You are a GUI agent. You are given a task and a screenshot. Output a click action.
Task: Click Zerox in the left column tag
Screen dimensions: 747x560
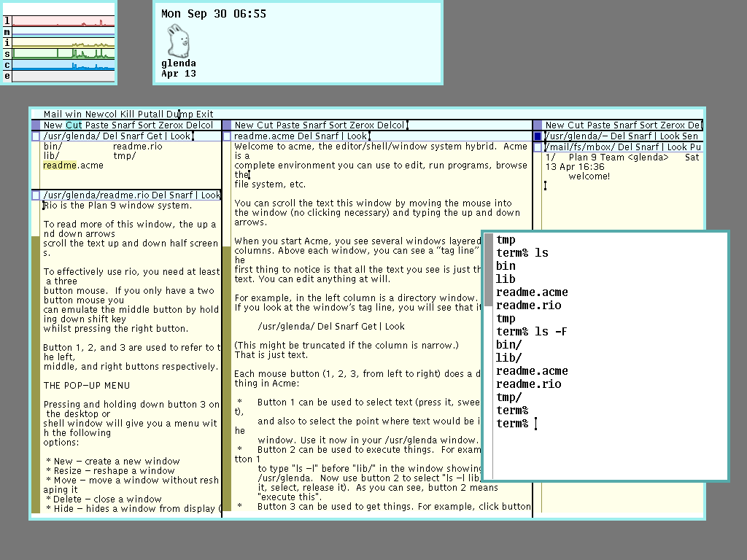click(x=171, y=125)
